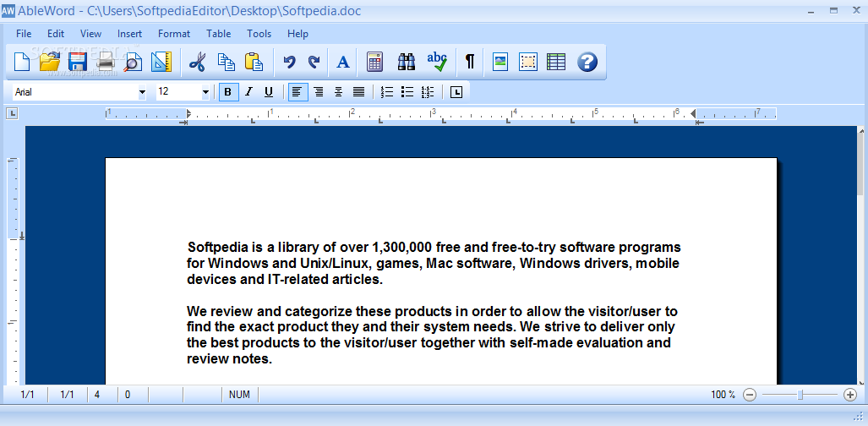The width and height of the screenshot is (868, 426).
Task: Zoom out with the minus button
Action: click(750, 395)
